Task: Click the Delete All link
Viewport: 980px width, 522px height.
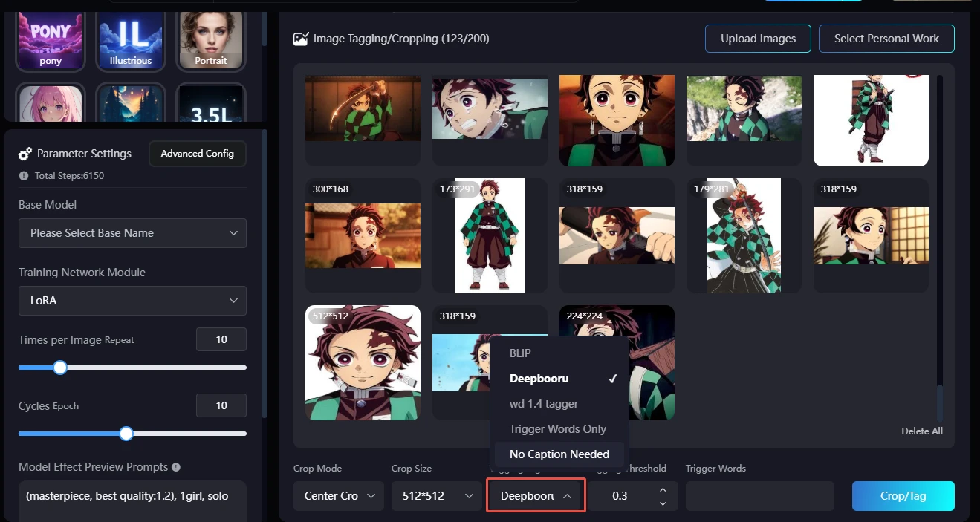Action: [x=921, y=431]
